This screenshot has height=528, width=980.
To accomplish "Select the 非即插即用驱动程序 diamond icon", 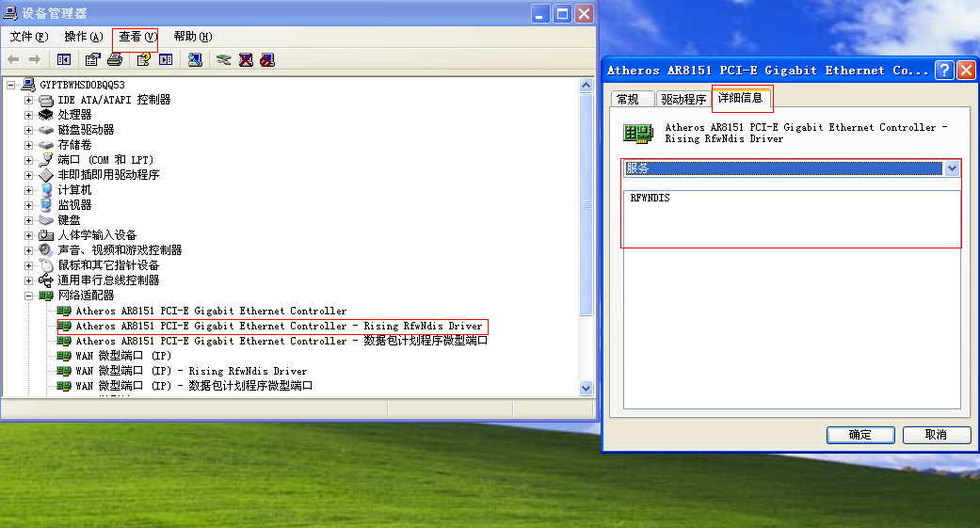I will tap(45, 175).
